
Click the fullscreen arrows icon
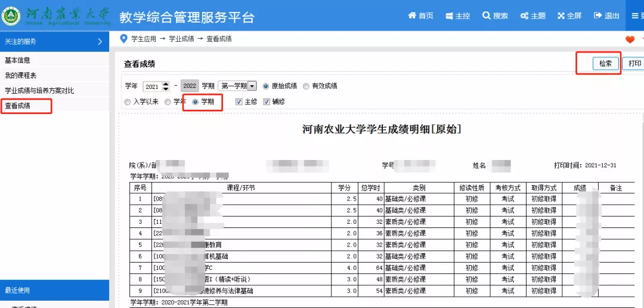pyautogui.click(x=561, y=16)
